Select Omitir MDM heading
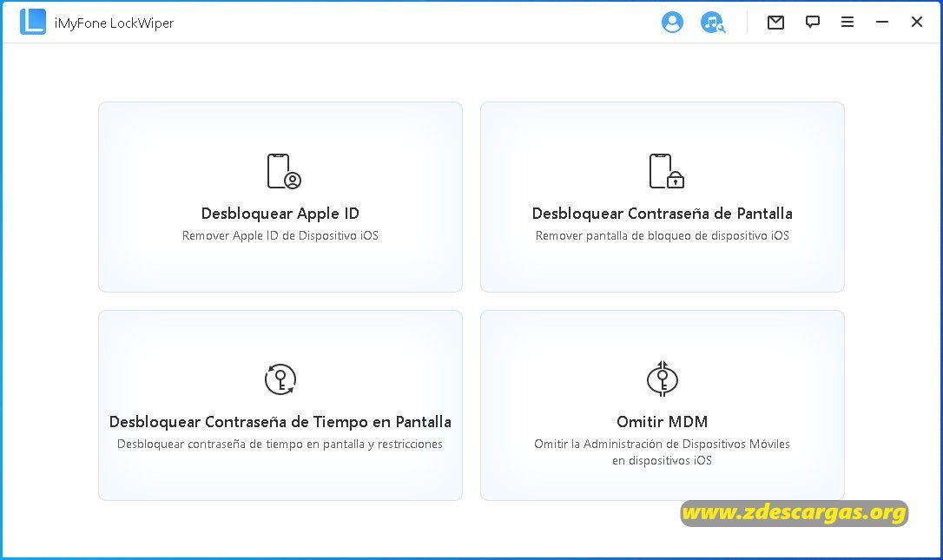 pos(663,422)
